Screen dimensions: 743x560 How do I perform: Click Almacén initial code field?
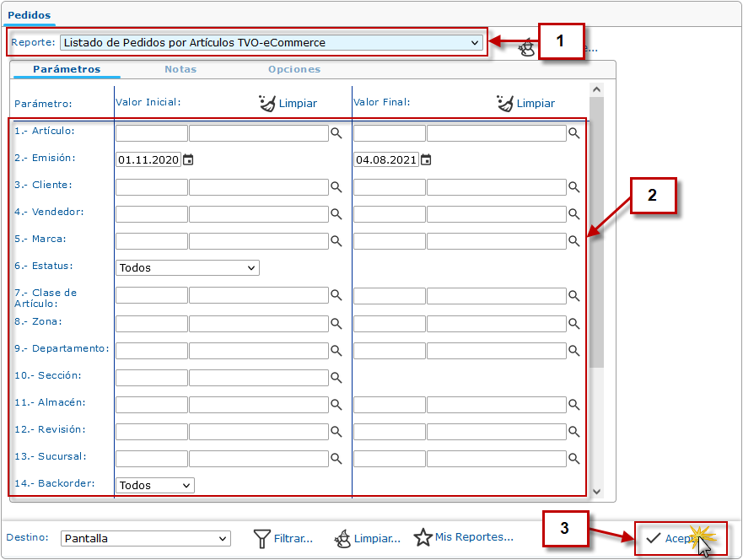point(152,404)
